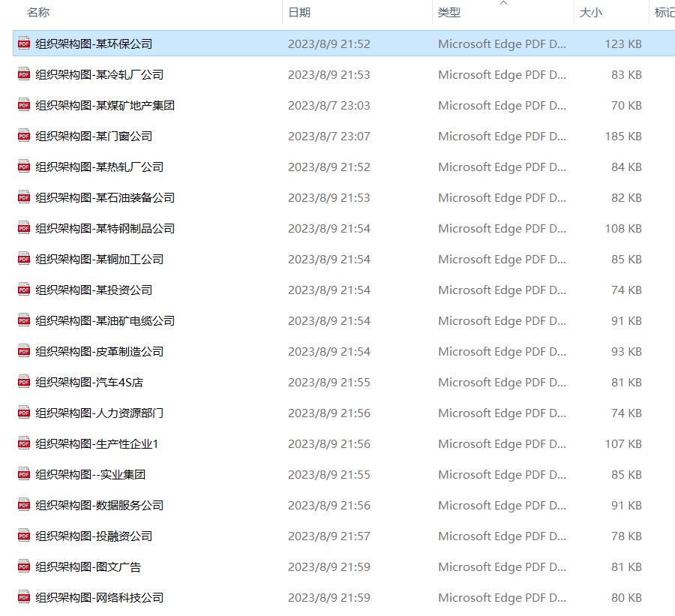Select file name 组织架构图-数据服务公司
The width and height of the screenshot is (675, 616).
100,505
